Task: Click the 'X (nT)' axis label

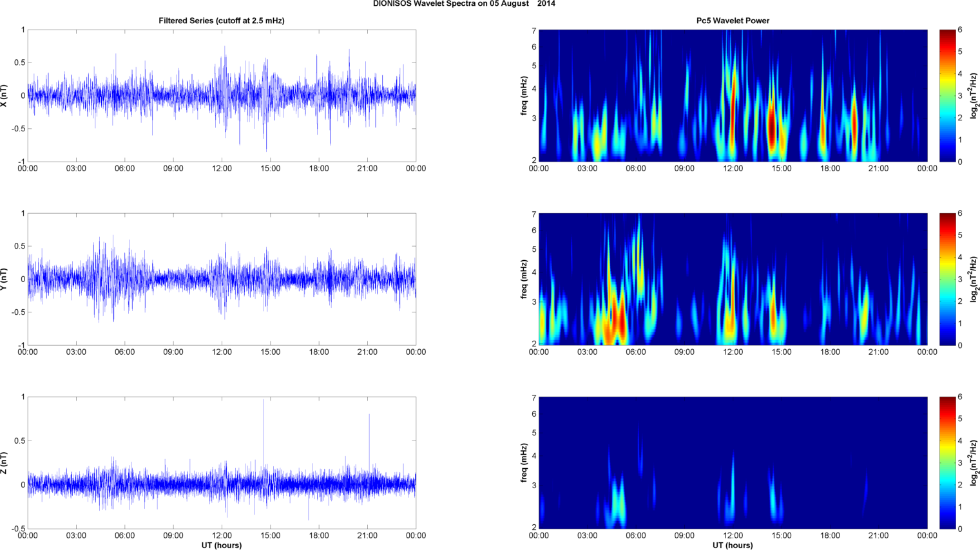Action: [5, 95]
